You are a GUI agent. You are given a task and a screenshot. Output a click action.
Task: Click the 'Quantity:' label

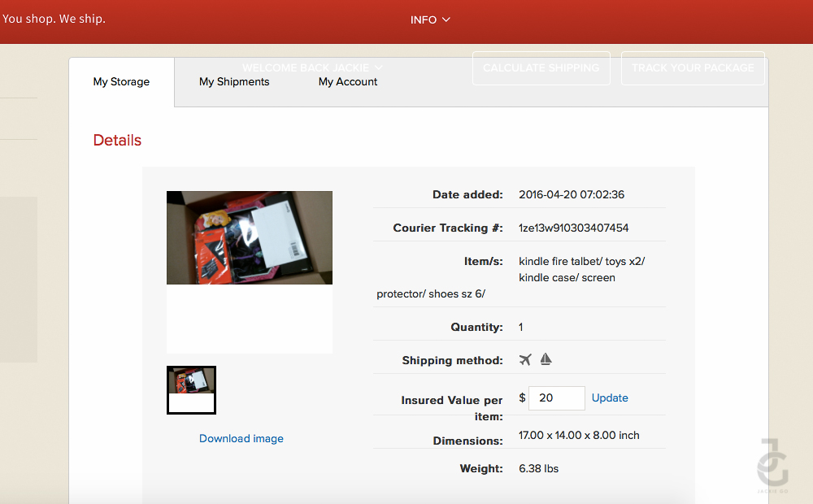pyautogui.click(x=477, y=327)
